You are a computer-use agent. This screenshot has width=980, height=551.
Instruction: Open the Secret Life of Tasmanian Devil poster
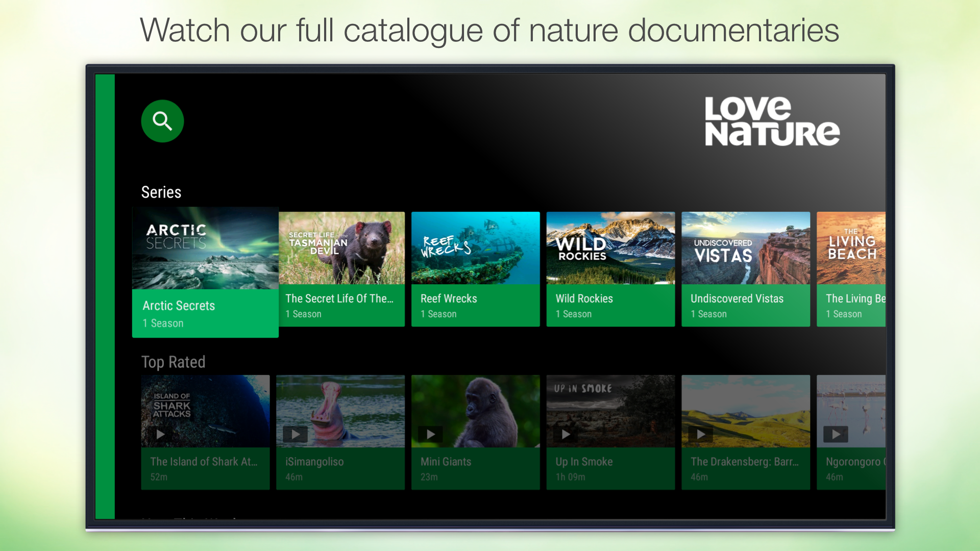pyautogui.click(x=341, y=248)
